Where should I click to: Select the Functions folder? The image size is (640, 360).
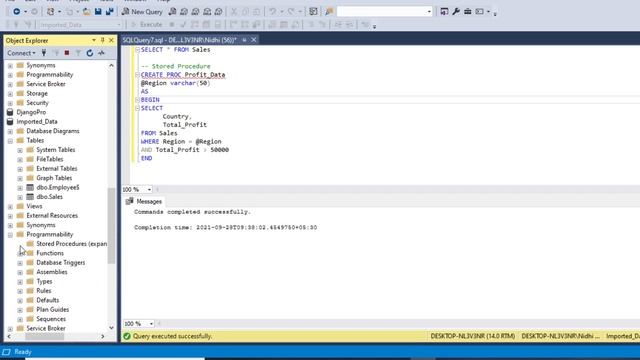click(50, 253)
